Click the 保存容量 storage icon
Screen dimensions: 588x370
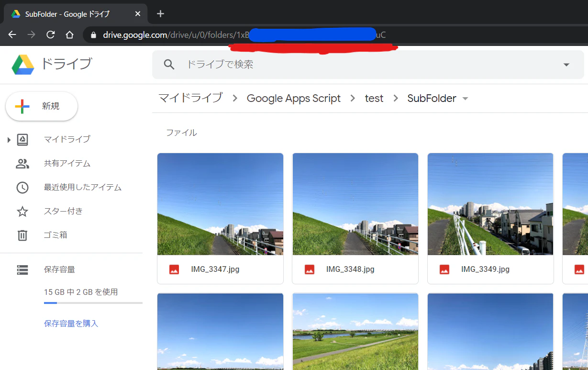pyautogui.click(x=22, y=270)
